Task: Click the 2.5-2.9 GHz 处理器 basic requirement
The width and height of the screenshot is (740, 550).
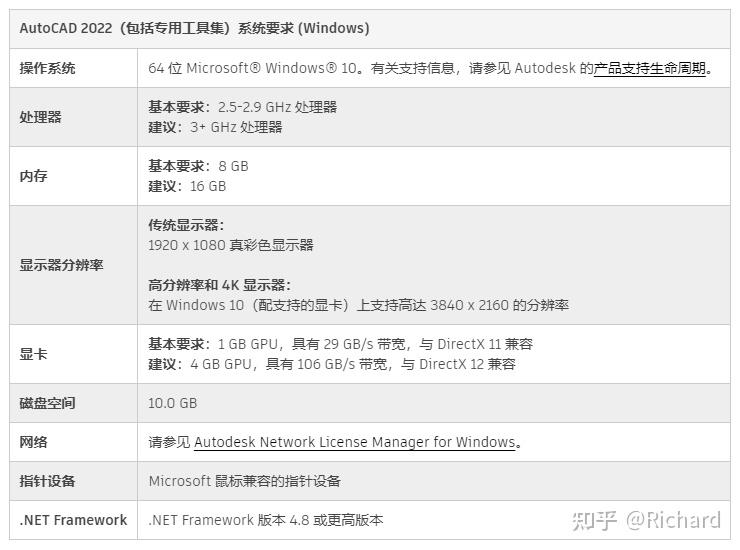Action: [243, 107]
